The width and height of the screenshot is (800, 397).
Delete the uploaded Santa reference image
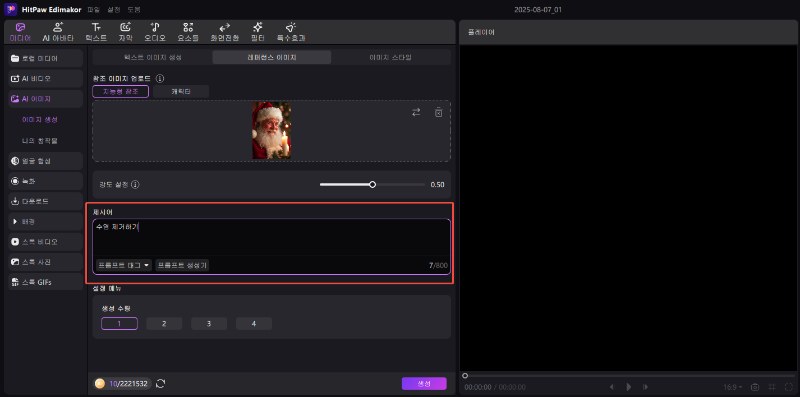pyautogui.click(x=438, y=112)
